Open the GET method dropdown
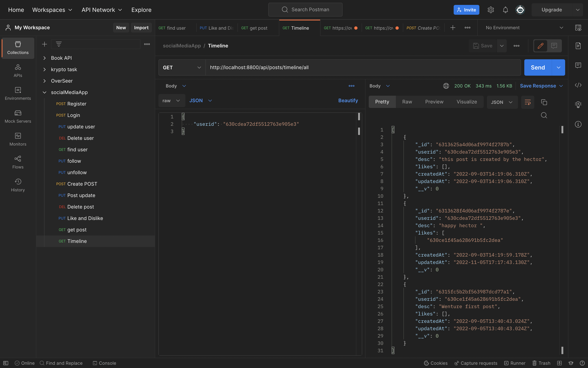Image resolution: width=588 pixels, height=368 pixels. [182, 67]
